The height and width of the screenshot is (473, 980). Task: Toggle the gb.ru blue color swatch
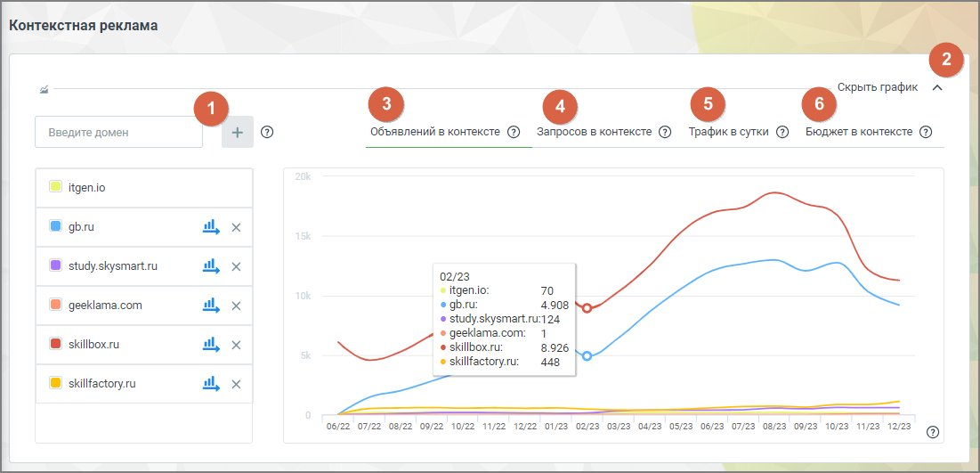pos(55,226)
